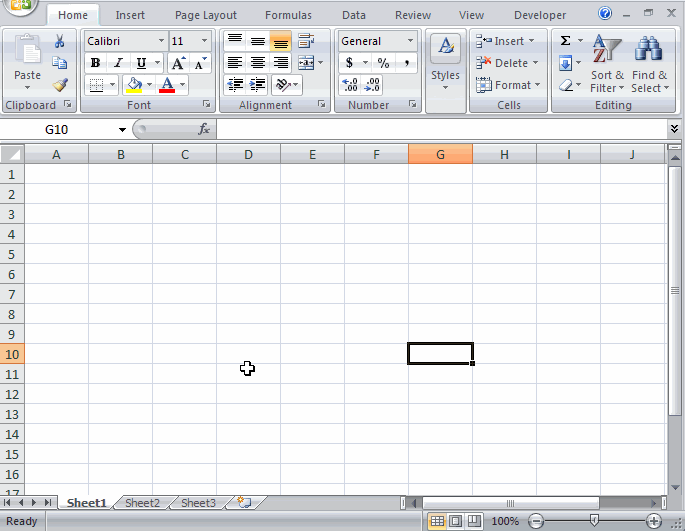Toggle Middle Align vertical alignment
Viewport: 685px width, 531px height.
pyautogui.click(x=258, y=41)
